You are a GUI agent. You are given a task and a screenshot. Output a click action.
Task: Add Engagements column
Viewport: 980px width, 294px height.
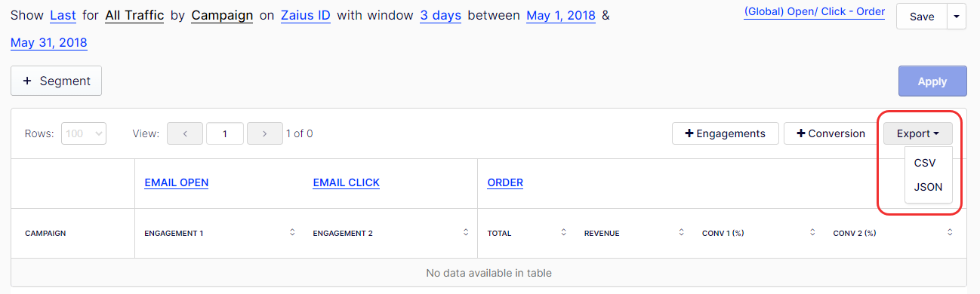tap(725, 133)
